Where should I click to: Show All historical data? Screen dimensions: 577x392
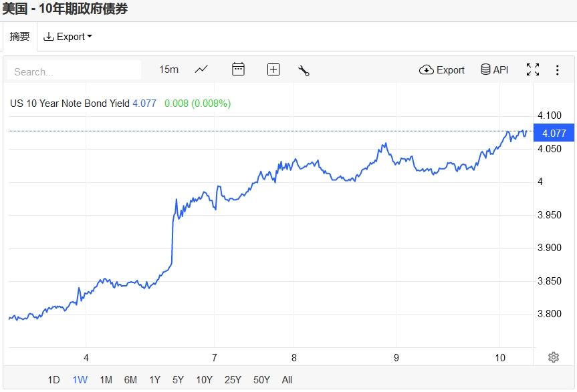287,380
